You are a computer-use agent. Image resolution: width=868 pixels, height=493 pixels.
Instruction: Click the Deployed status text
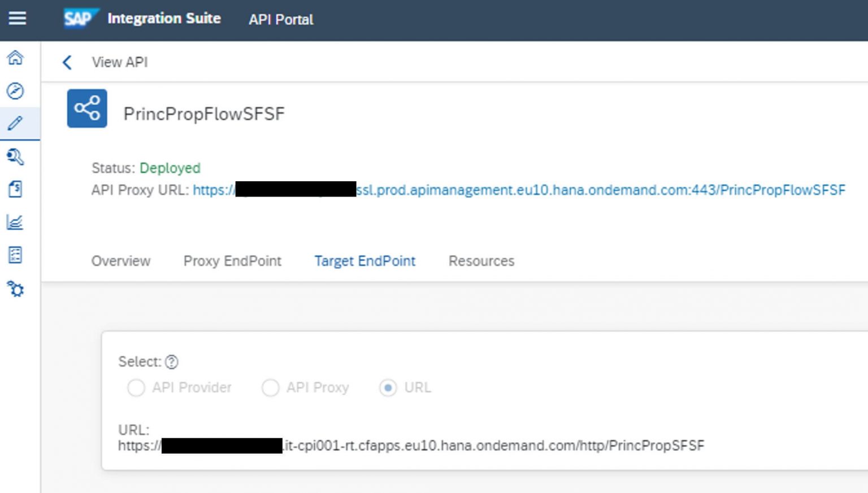click(x=170, y=168)
